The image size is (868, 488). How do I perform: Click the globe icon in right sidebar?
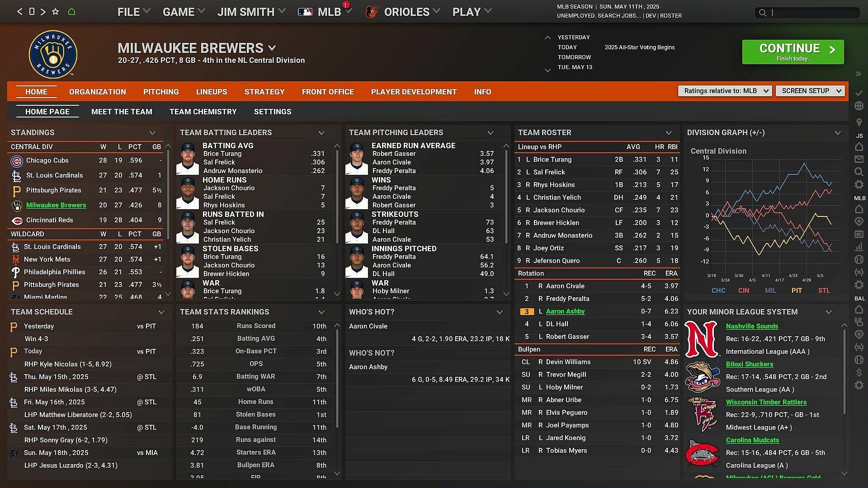[x=859, y=106]
